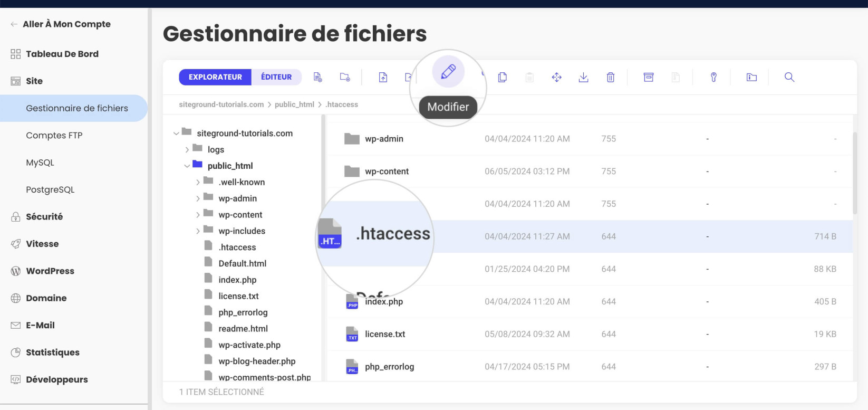868x410 pixels.
Task: Click the file list vertical scrollbar
Action: (855, 173)
